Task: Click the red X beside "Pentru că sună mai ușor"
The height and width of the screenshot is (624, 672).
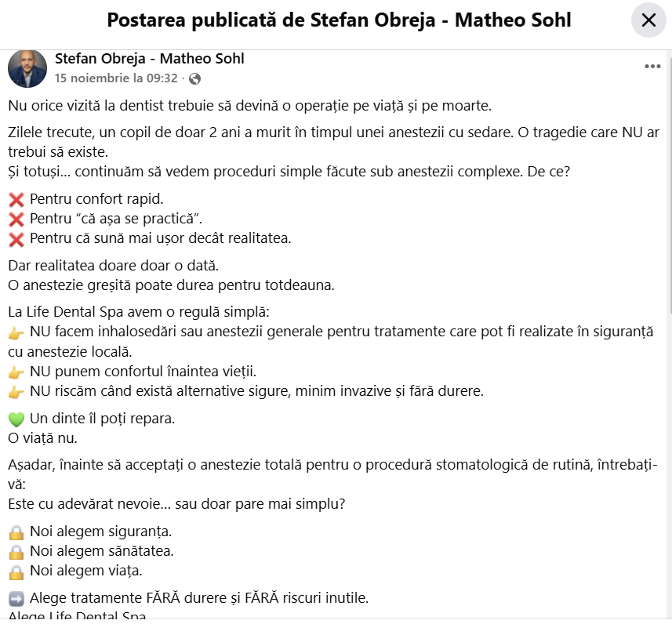Action: pyautogui.click(x=16, y=238)
